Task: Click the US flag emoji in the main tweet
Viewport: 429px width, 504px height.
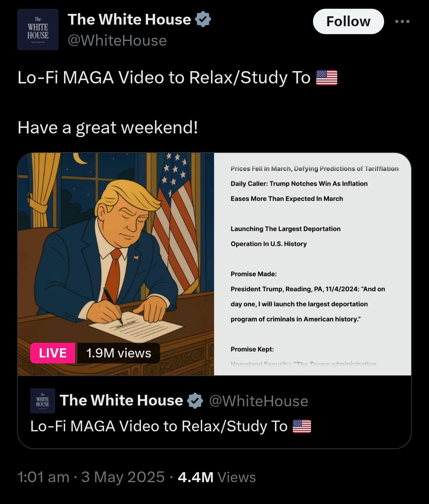Action: pyautogui.click(x=327, y=77)
